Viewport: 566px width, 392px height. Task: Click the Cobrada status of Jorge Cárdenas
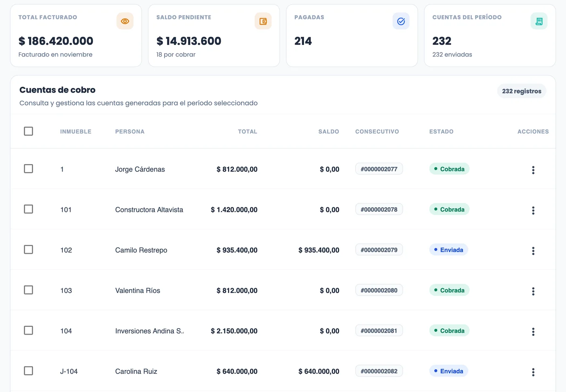449,169
